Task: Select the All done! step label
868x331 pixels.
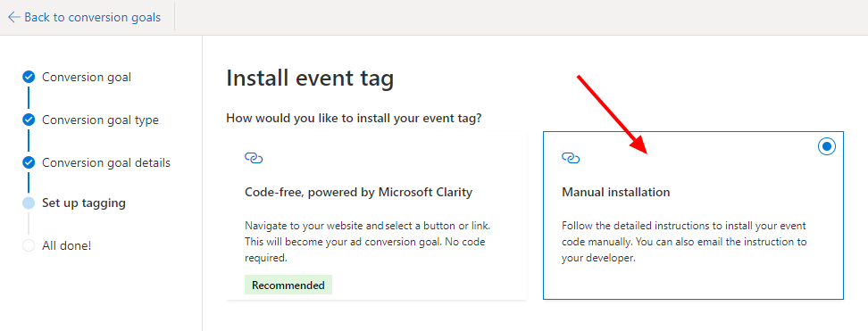Action: tap(66, 245)
